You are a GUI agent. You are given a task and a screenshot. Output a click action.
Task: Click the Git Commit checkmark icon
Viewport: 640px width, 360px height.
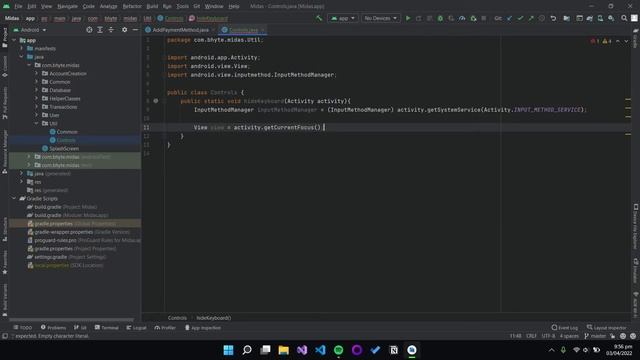tap(520, 18)
